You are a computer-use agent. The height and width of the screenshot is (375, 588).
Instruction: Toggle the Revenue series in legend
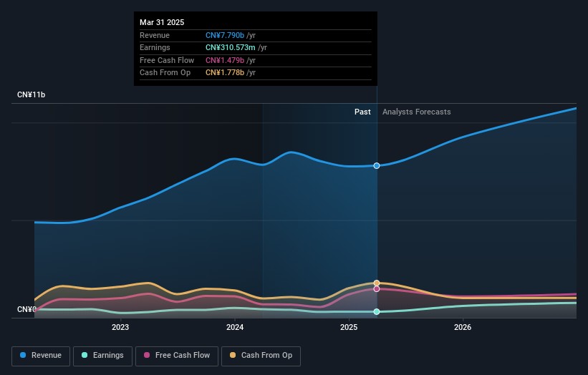(x=41, y=355)
